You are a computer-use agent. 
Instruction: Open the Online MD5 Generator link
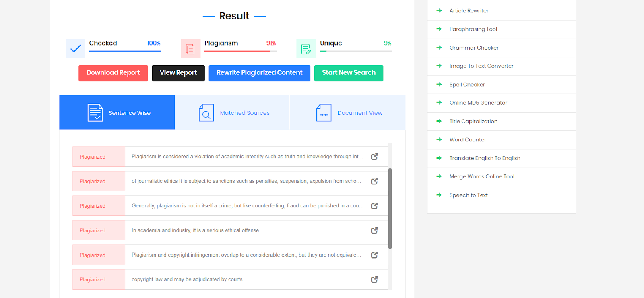click(x=478, y=103)
